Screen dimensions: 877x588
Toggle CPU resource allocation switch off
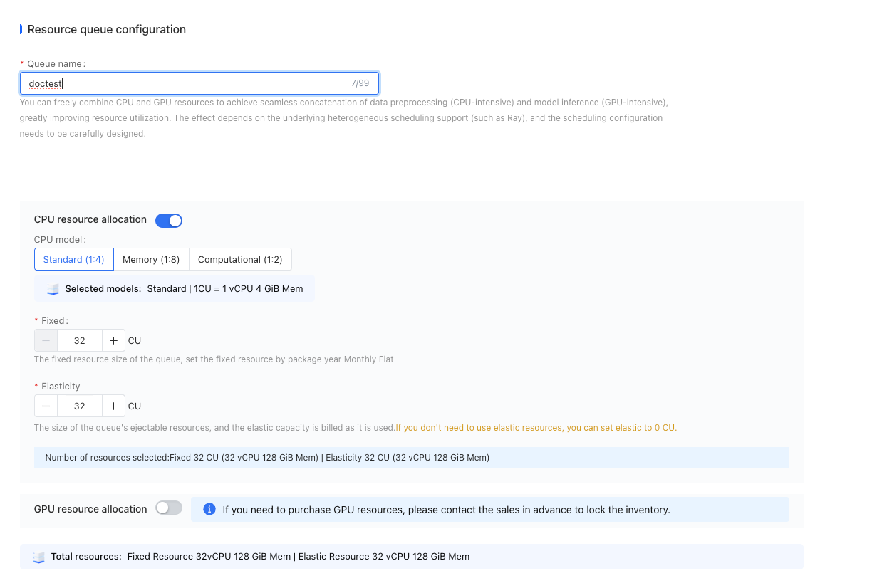coord(169,220)
